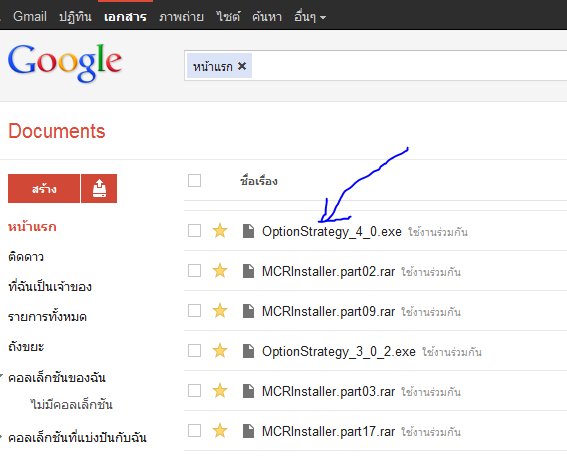The width and height of the screenshot is (567, 461).
Task: Click star icon of MCRInstaller.part17.rar
Action: [x=220, y=431]
